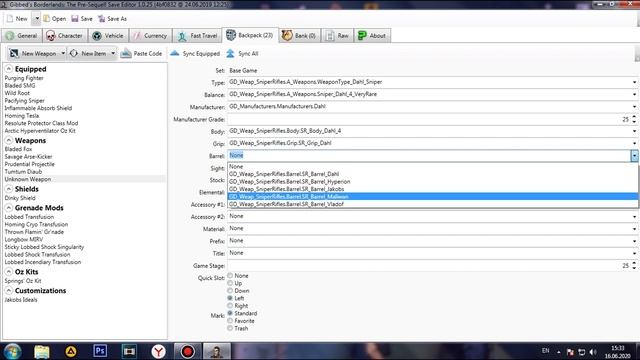The image size is (640, 360).
Task: Select Jakobs Ideals customization
Action: [x=21, y=300]
